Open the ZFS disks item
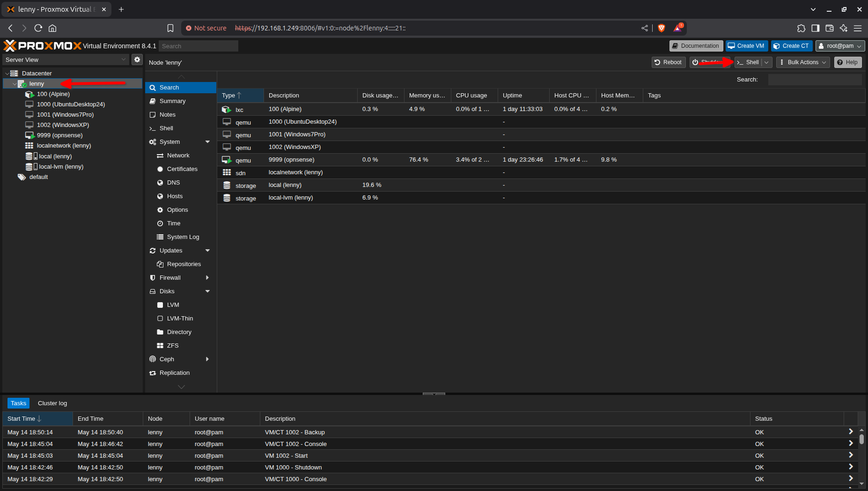Image resolution: width=868 pixels, height=491 pixels. (x=173, y=346)
